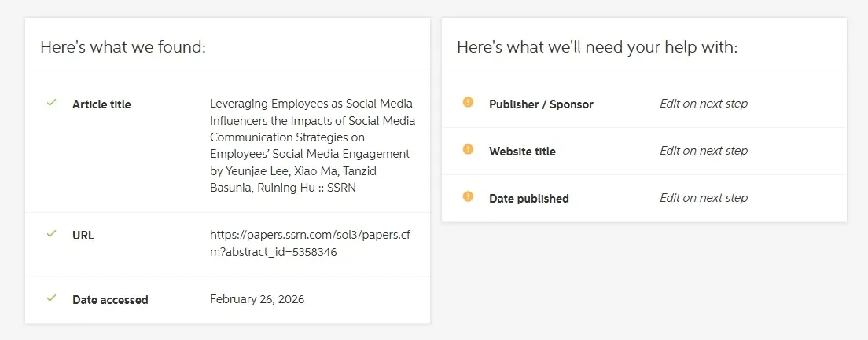Click the February 26, 2026 date value

(x=257, y=299)
